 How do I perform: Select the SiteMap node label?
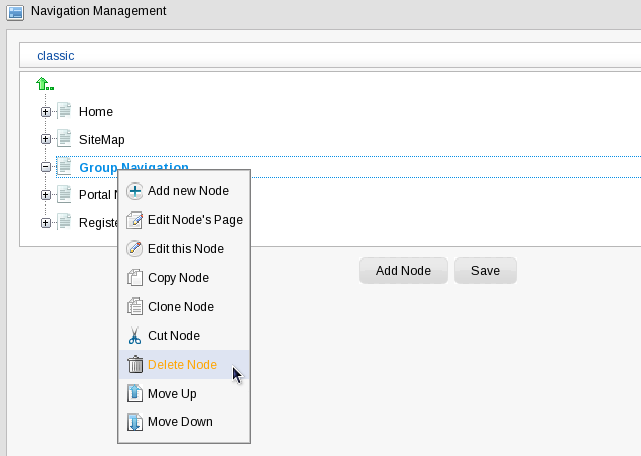[x=101, y=140]
